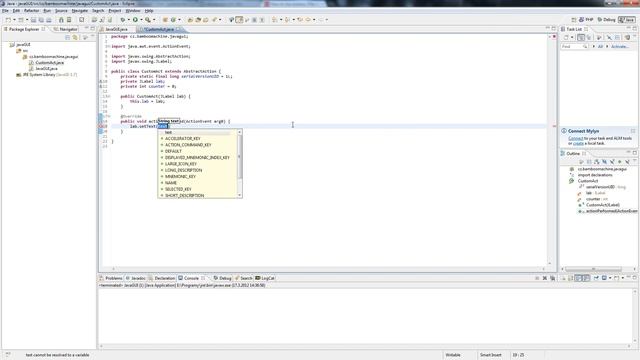
Task: Click the Save toolbar icon
Action: pos(33,20)
